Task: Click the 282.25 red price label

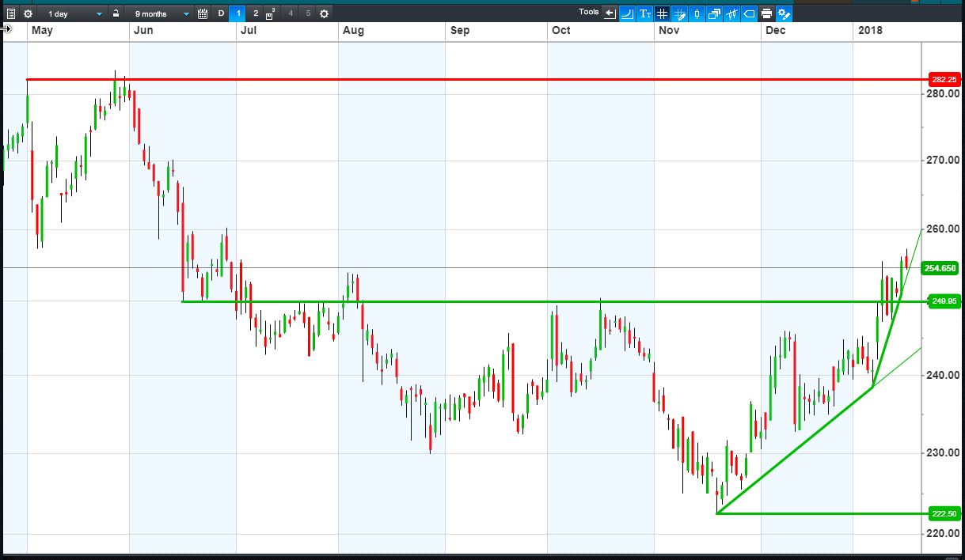Action: (x=944, y=80)
